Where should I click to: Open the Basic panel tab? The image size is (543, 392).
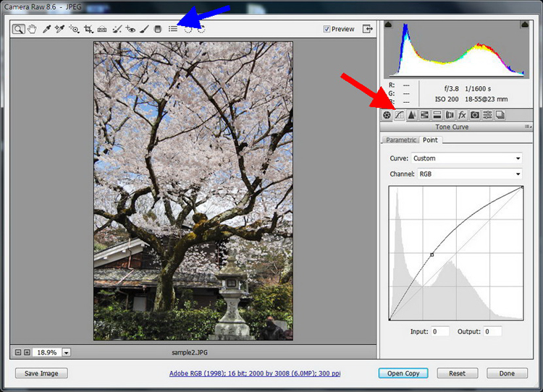387,115
